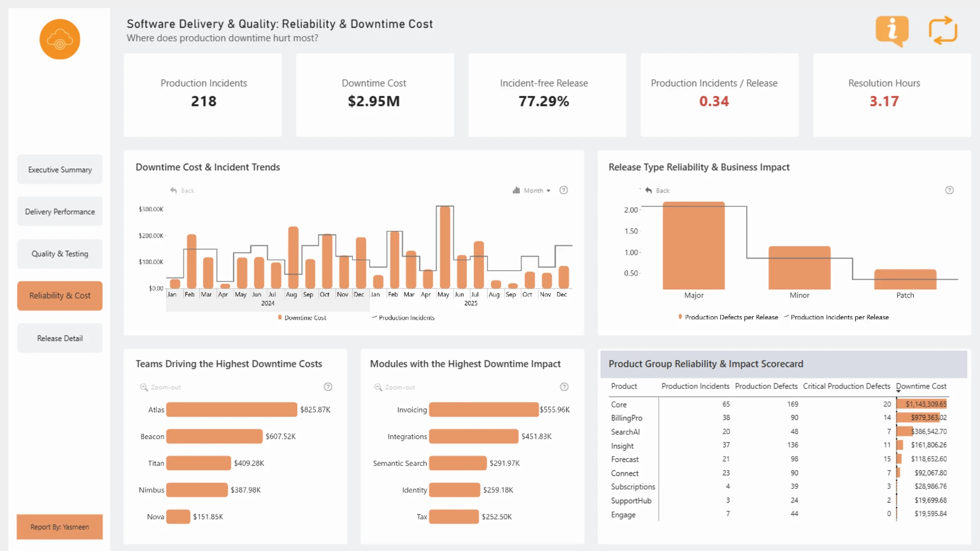Click Semantic Search module bar
The image size is (980, 551).
tap(458, 463)
